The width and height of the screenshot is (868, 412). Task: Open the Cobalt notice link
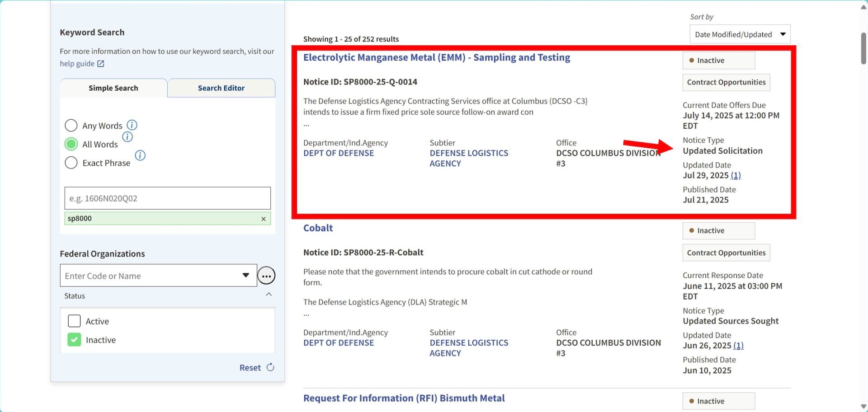tap(318, 228)
